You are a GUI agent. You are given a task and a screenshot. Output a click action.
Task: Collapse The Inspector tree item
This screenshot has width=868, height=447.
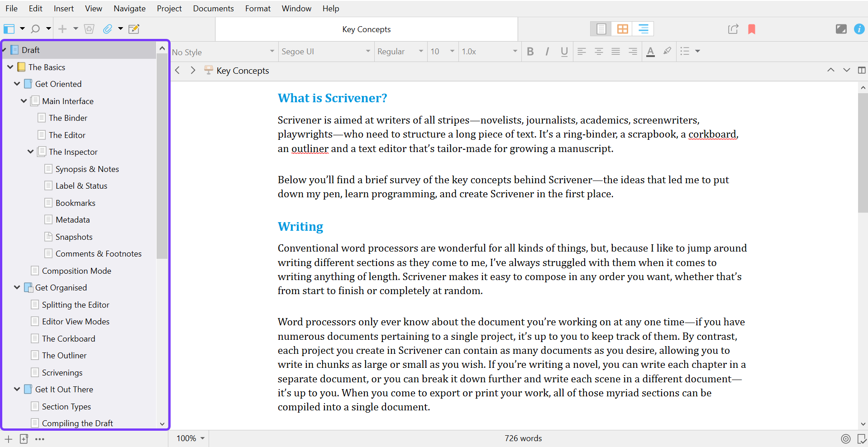pyautogui.click(x=30, y=152)
